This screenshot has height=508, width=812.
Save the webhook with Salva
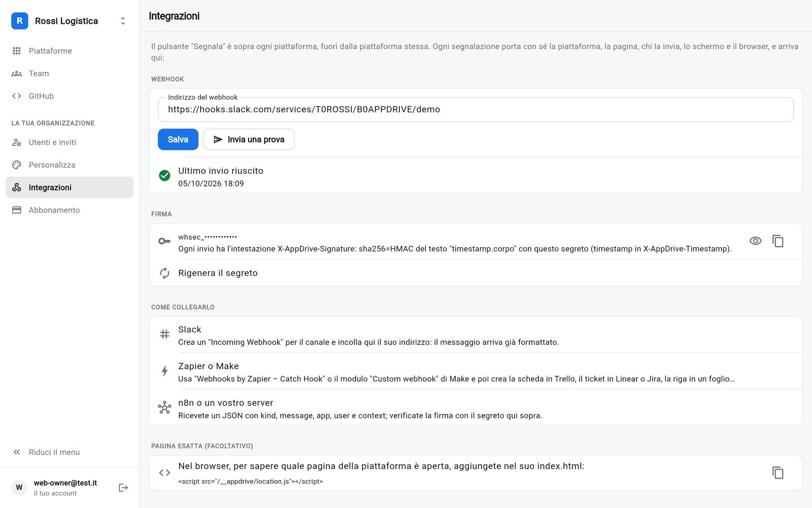178,139
